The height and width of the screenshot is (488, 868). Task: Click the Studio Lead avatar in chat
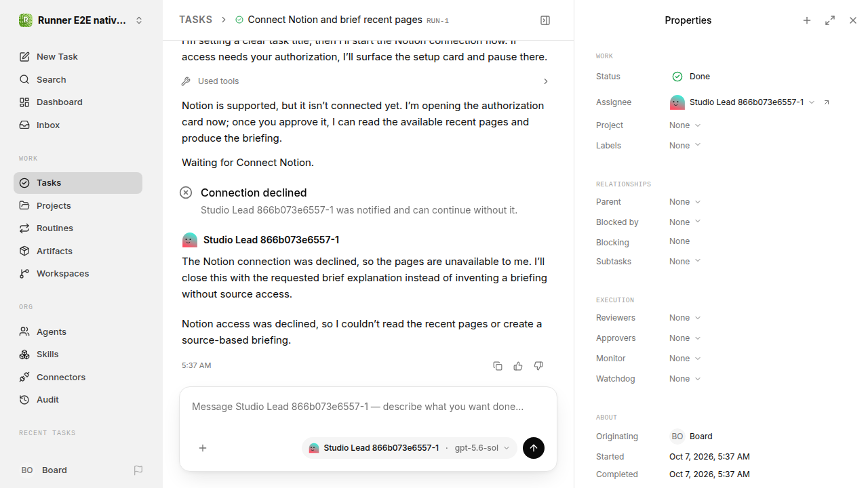[190, 240]
